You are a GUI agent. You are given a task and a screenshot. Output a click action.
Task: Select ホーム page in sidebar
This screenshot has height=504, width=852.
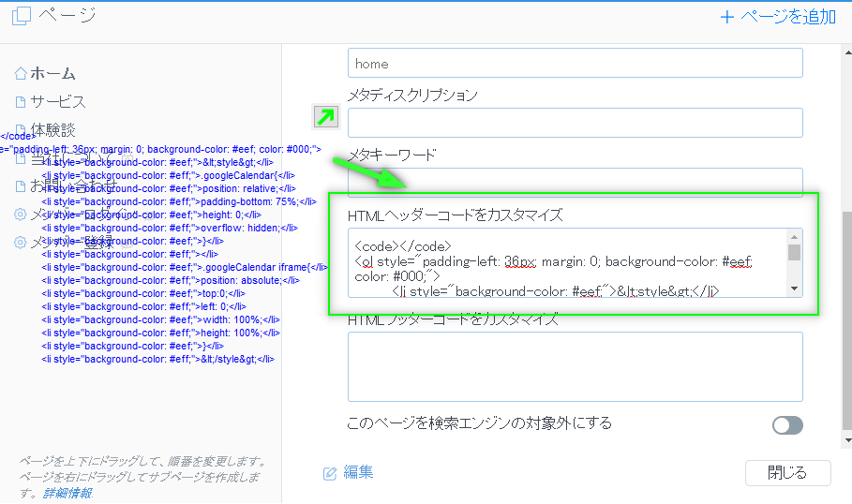coord(52,73)
